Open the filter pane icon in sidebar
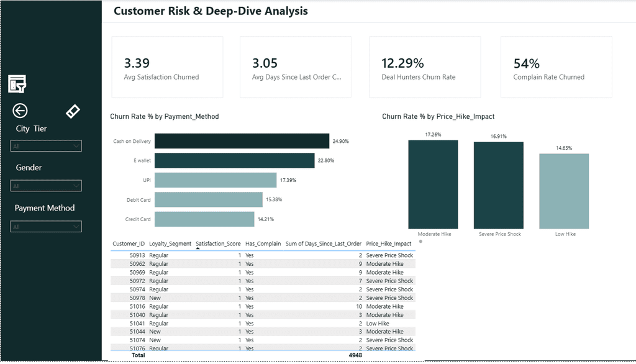This screenshot has width=636, height=364. click(17, 84)
